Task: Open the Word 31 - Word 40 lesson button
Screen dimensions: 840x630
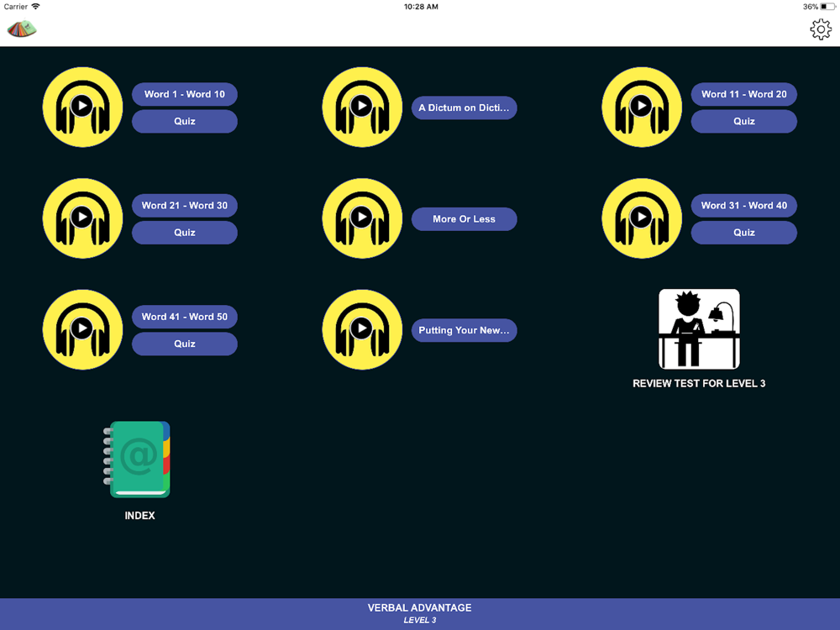Action: (744, 206)
